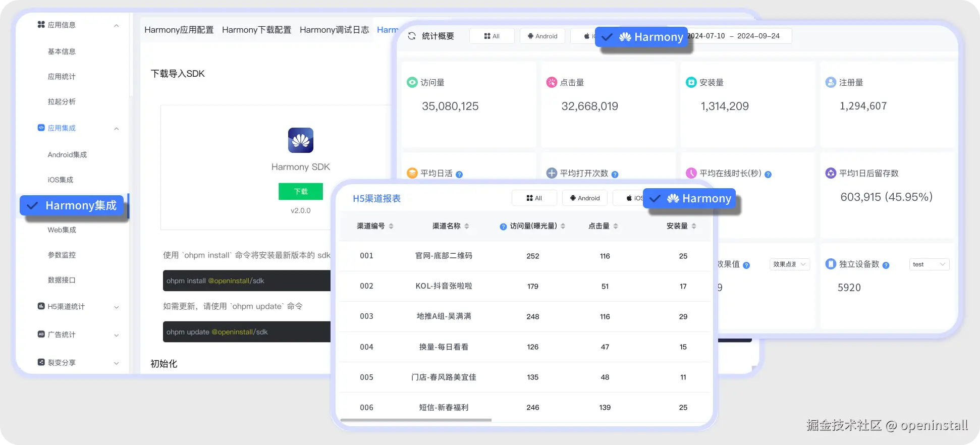Select iOS集成 in sidebar

(61, 180)
